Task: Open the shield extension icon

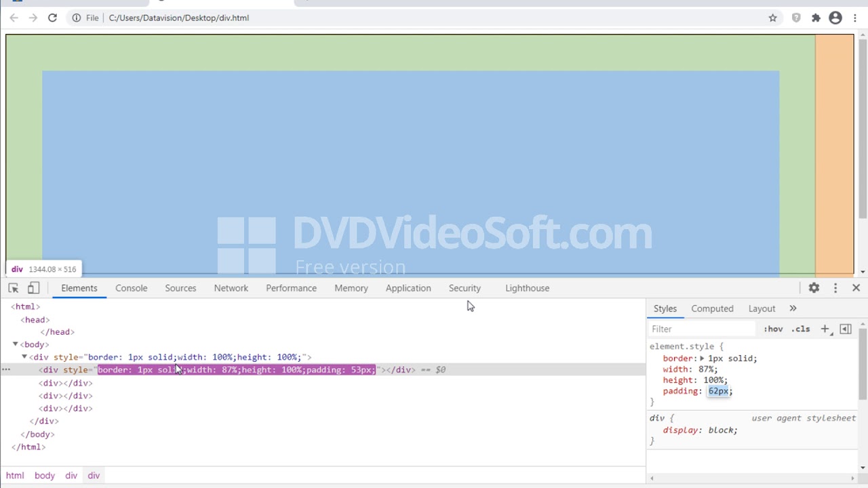Action: coord(796,18)
